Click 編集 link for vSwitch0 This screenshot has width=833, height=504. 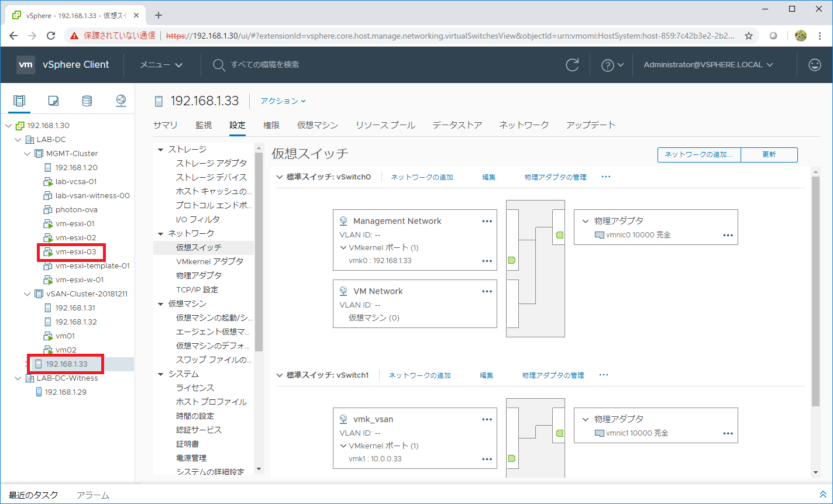coord(488,177)
